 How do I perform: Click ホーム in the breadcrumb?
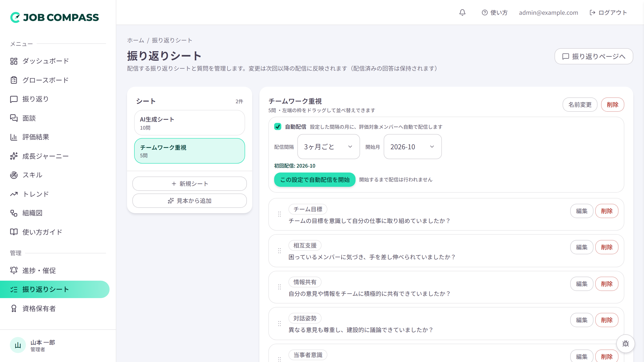point(136,40)
